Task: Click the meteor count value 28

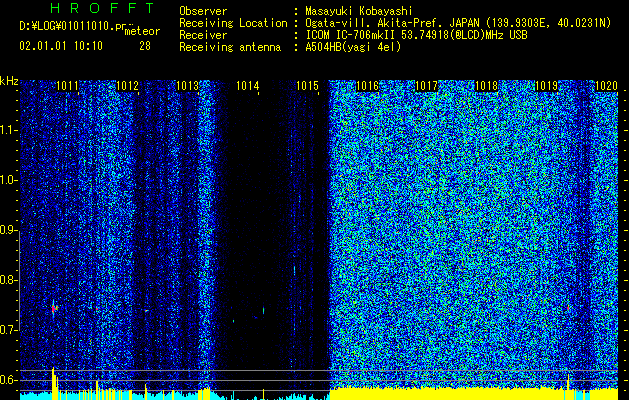Action: point(145,46)
